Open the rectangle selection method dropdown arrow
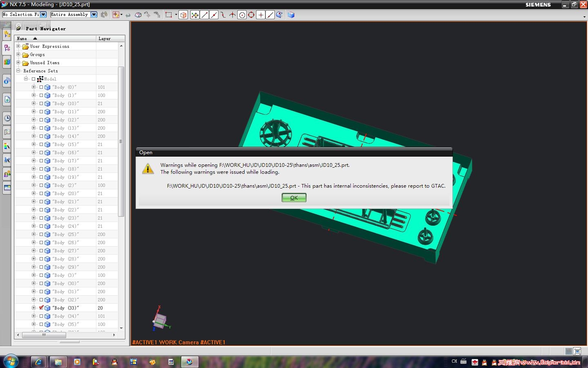This screenshot has width=588, height=368. [x=176, y=15]
